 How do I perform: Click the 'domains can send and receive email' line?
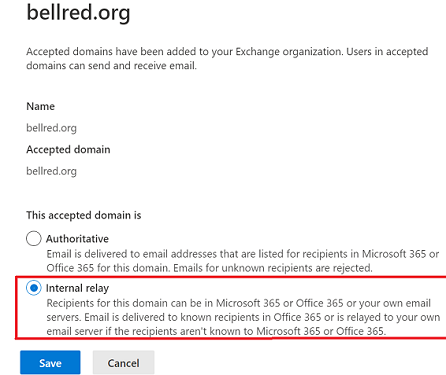[x=111, y=66]
